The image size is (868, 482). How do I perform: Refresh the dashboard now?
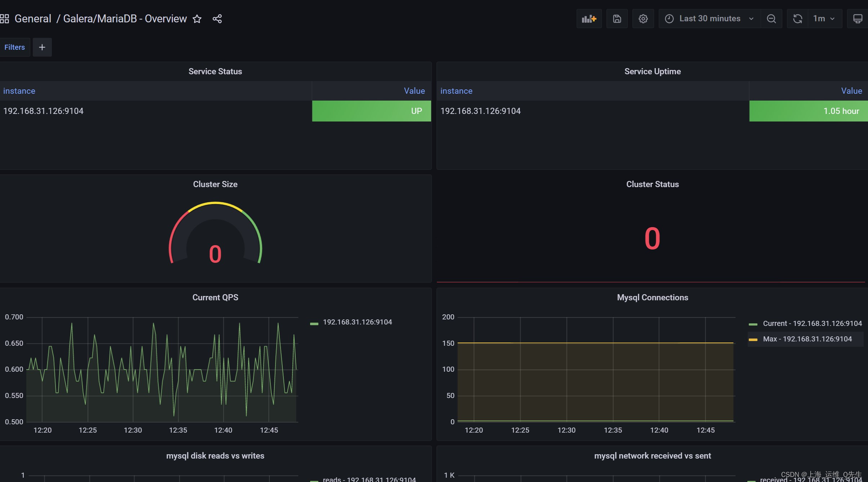pyautogui.click(x=797, y=19)
